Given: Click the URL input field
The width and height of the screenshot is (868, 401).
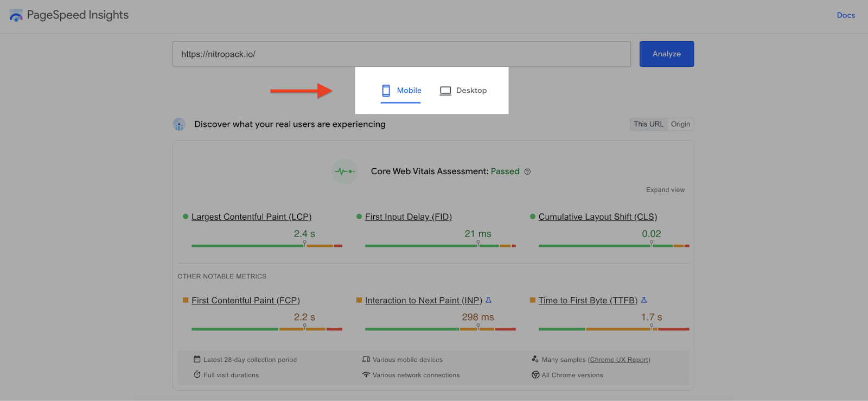Looking at the screenshot, I should click(x=401, y=54).
